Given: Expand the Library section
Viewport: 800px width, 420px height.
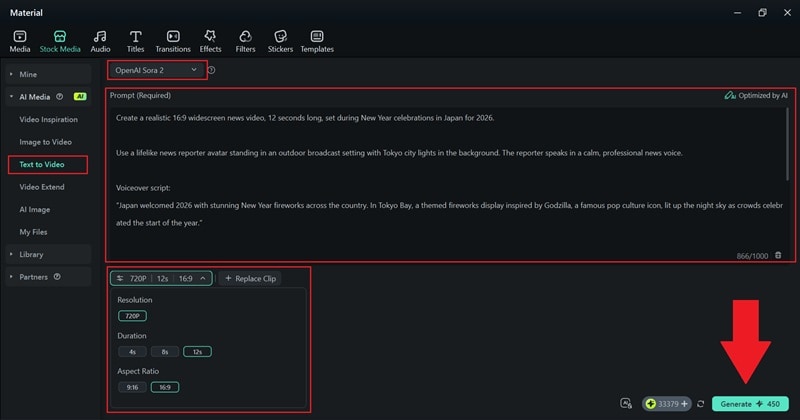Looking at the screenshot, I should click(48, 254).
